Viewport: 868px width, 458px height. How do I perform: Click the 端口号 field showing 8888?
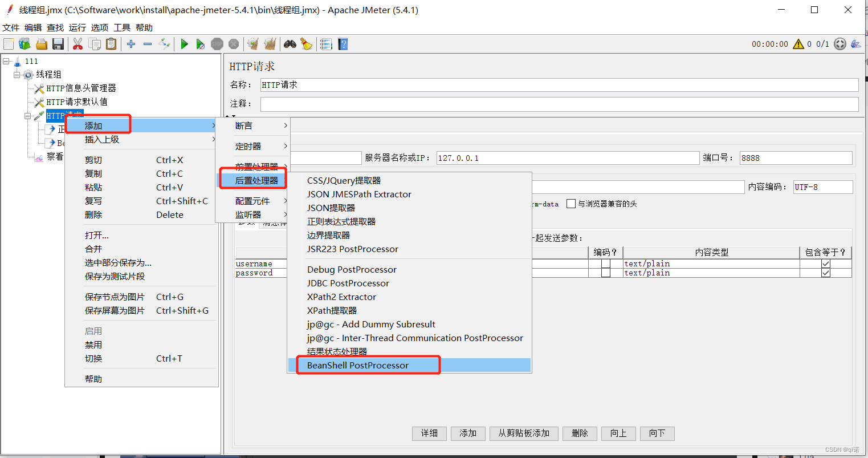(796, 158)
